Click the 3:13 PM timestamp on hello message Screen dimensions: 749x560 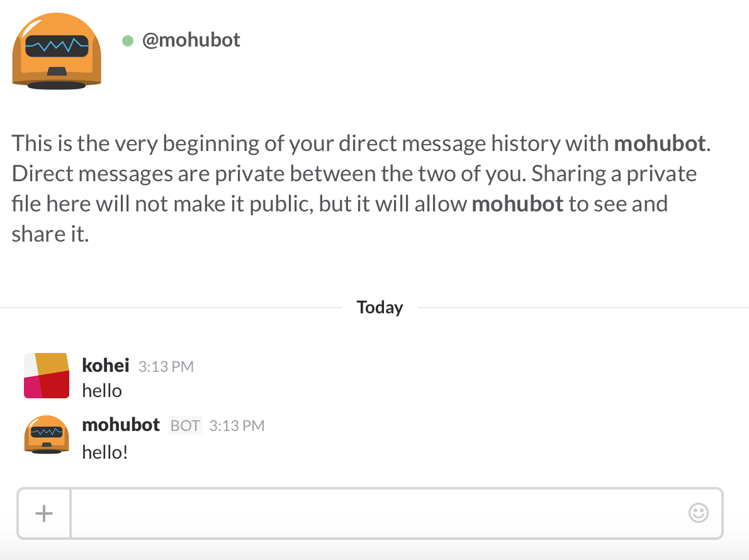166,366
